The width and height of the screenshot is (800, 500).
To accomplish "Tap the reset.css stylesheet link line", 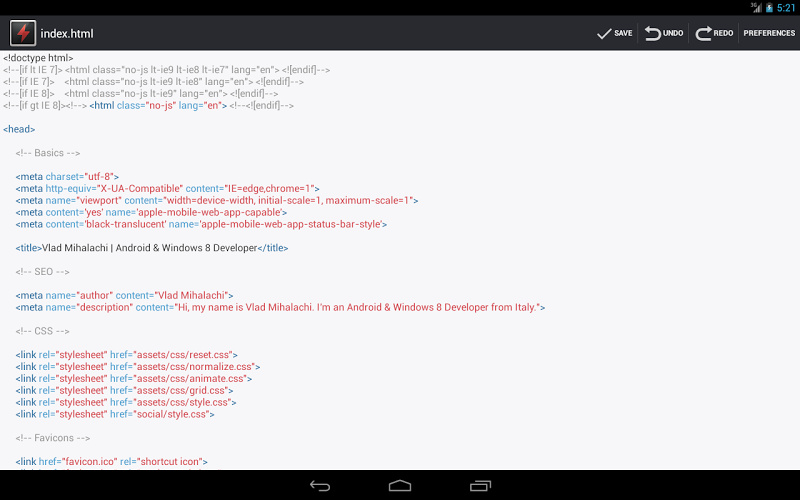I will pos(127,355).
